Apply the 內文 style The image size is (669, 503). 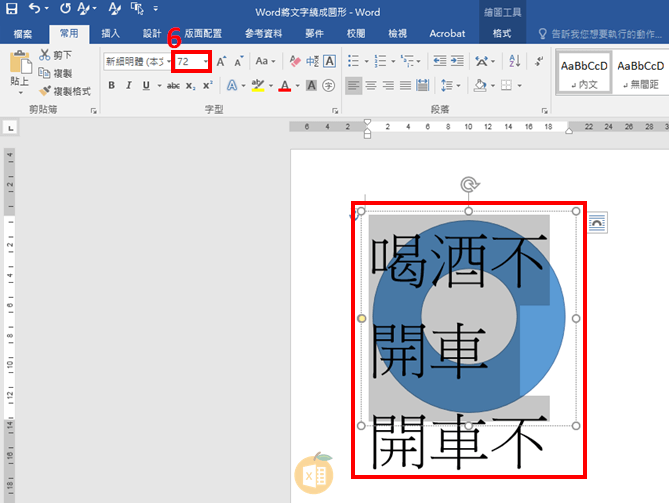click(583, 72)
